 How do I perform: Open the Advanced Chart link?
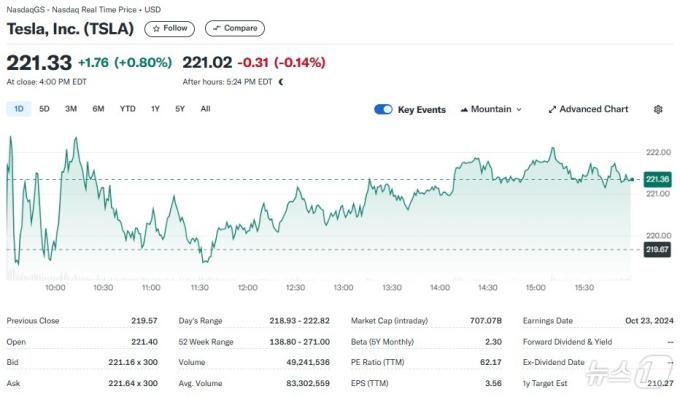click(x=588, y=109)
